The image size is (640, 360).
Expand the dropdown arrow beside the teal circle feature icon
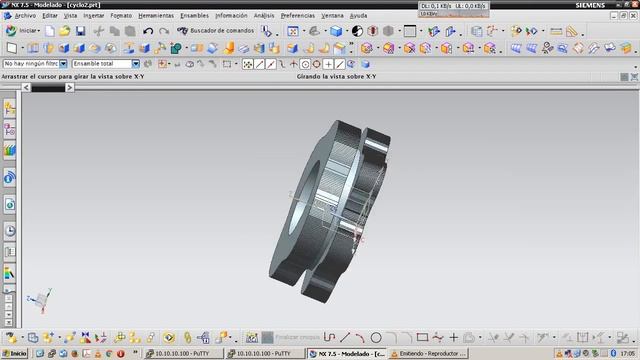click(187, 49)
